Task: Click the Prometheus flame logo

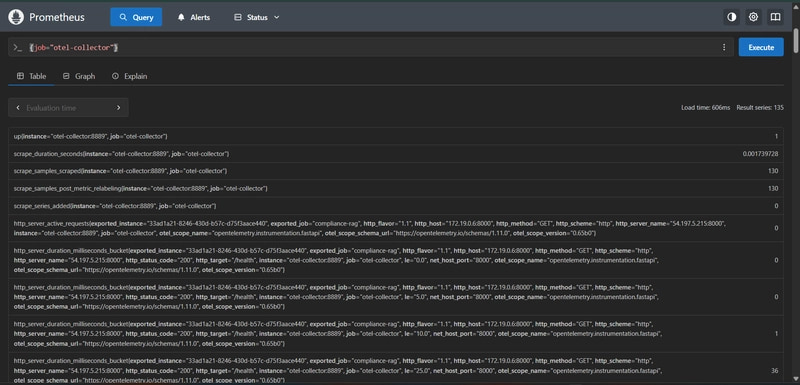Action: (x=16, y=17)
